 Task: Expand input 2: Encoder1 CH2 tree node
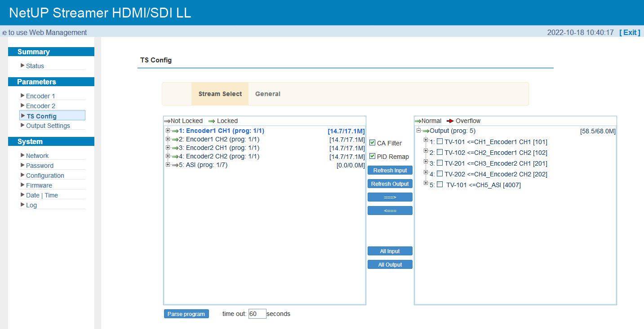(x=168, y=139)
